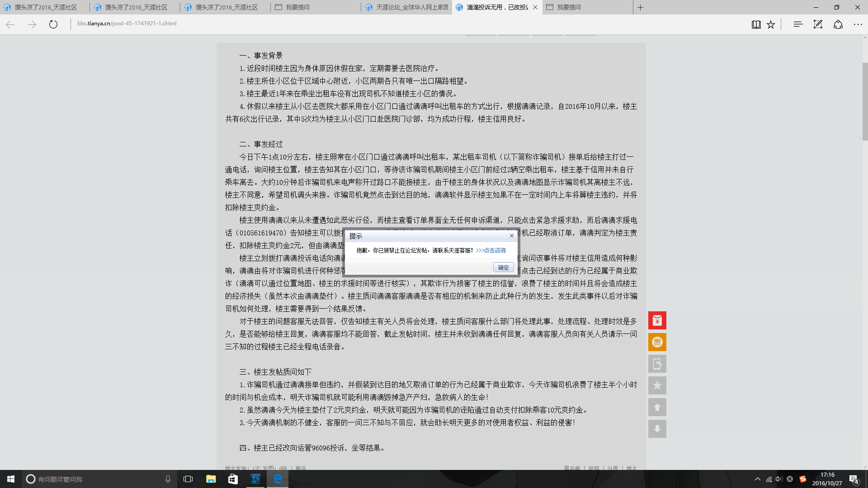Go forward in browser history
Viewport: 868px width, 488px height.
pos(32,24)
